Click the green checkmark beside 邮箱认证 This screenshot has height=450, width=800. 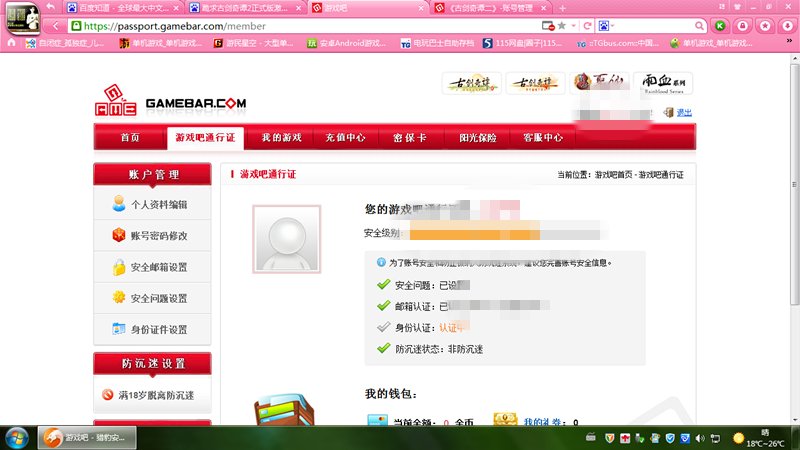pos(384,306)
